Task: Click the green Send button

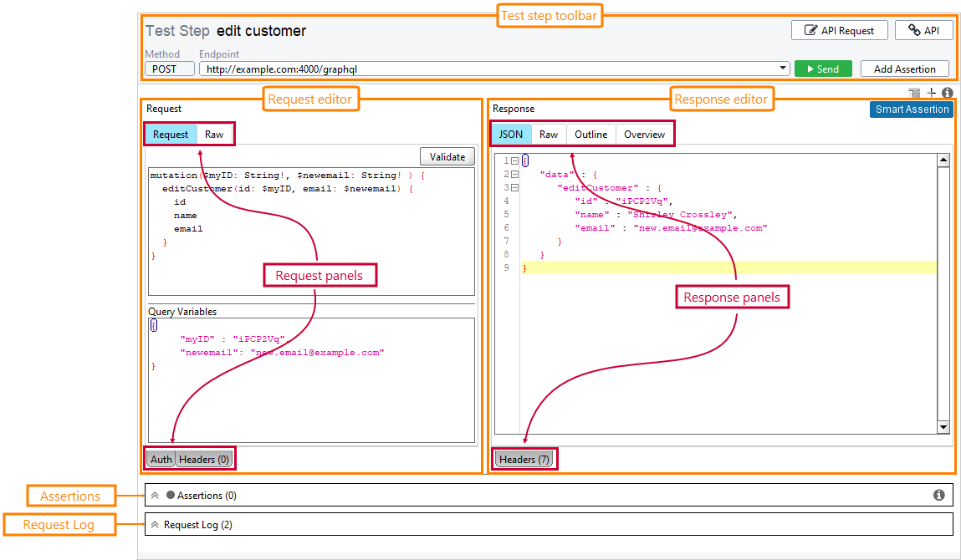Action: [823, 69]
